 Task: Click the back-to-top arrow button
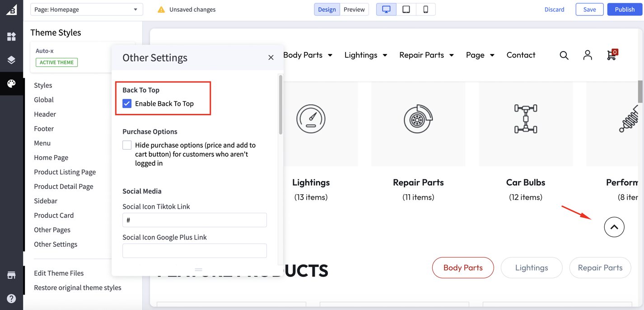(614, 227)
